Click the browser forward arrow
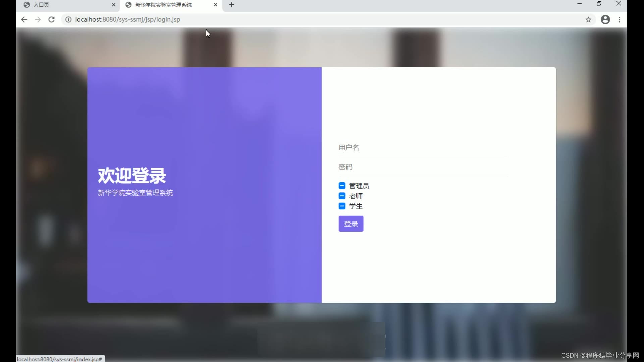The image size is (644, 362). pyautogui.click(x=38, y=20)
